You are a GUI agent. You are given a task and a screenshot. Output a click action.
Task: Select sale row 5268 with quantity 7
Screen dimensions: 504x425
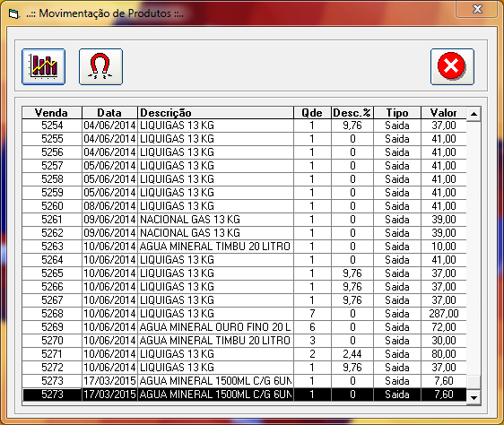point(244,314)
